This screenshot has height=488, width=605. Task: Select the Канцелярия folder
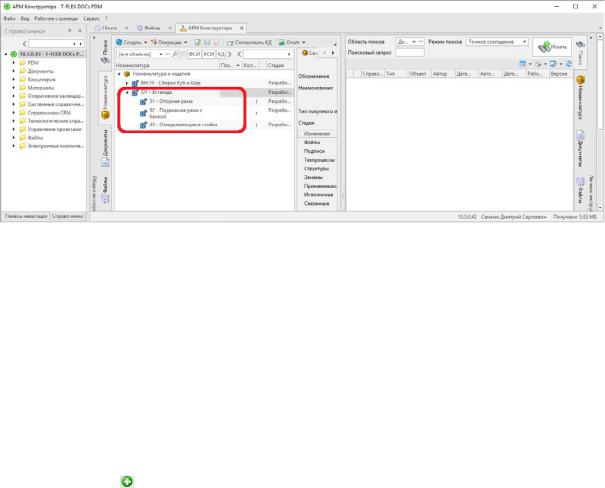click(x=41, y=79)
